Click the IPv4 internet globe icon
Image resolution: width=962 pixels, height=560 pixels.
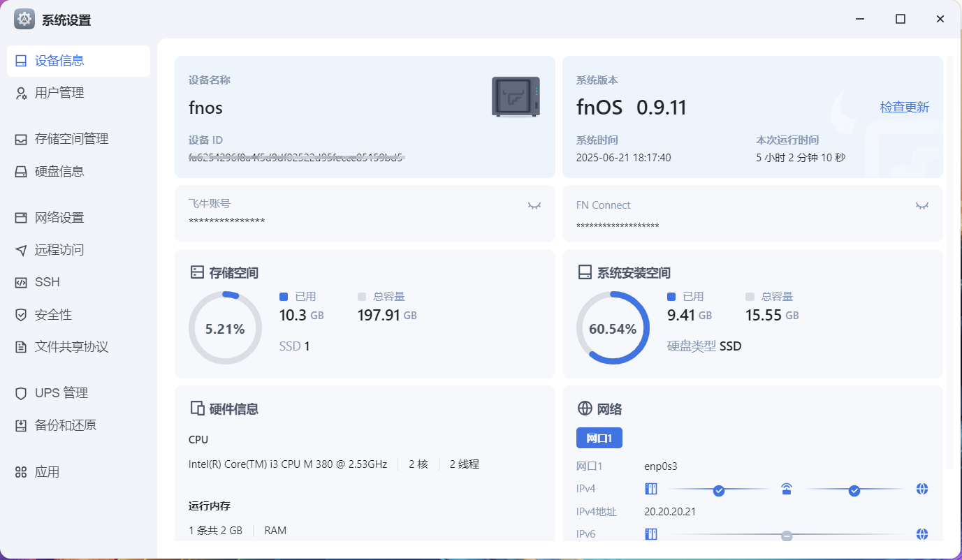click(922, 489)
